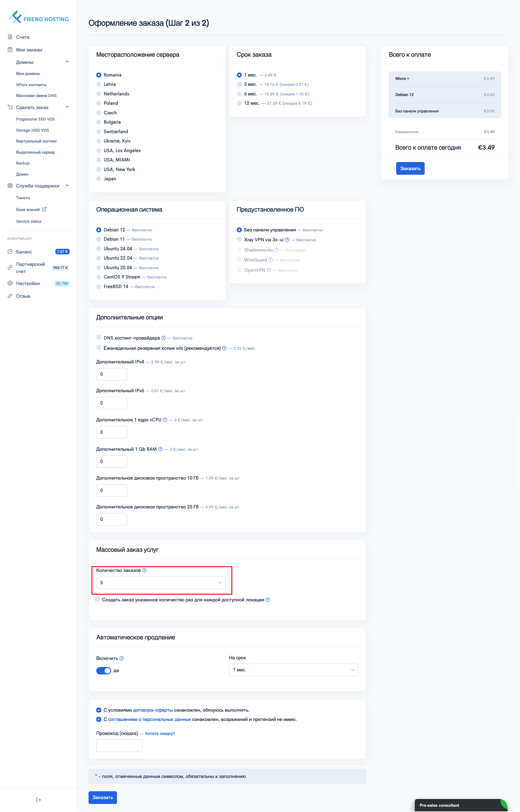Click the Дополнительный 1 Gb RAM quantity field
520x812 pixels.
coord(111,461)
